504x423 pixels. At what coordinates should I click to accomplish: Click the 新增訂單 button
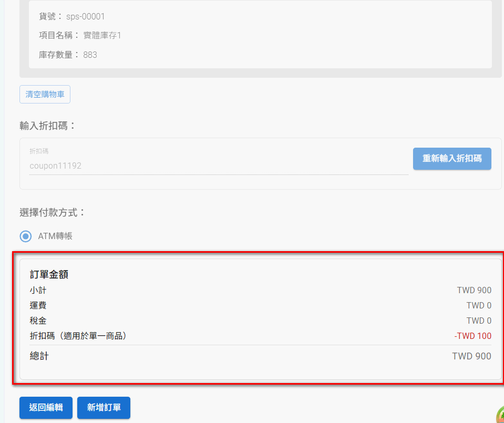click(x=104, y=408)
